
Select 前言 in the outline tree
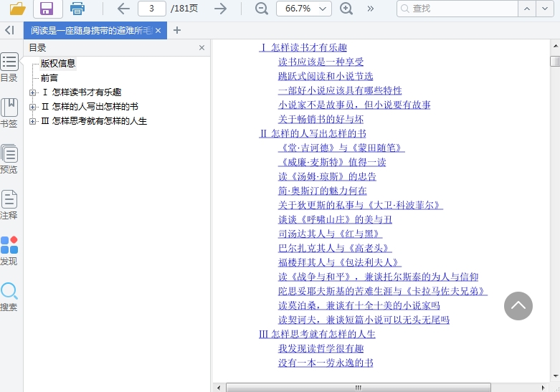point(49,78)
